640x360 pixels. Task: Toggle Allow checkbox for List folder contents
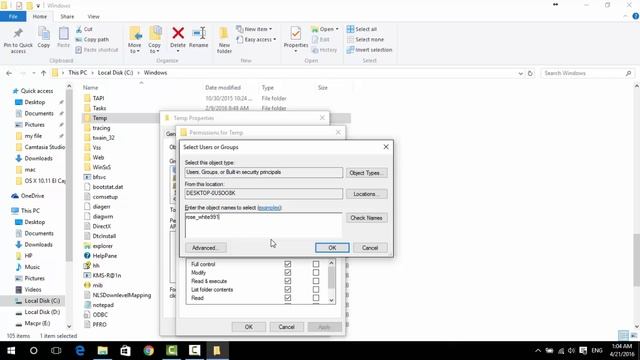tap(288, 289)
